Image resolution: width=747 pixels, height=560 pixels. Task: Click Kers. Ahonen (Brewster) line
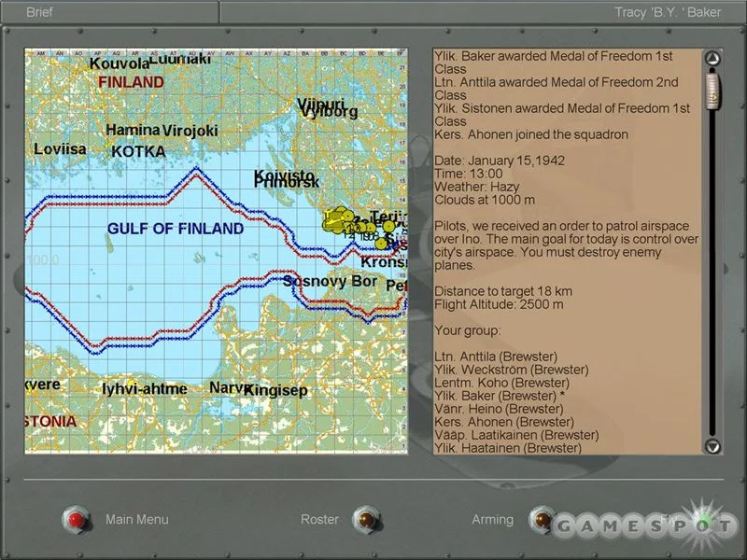point(504,422)
